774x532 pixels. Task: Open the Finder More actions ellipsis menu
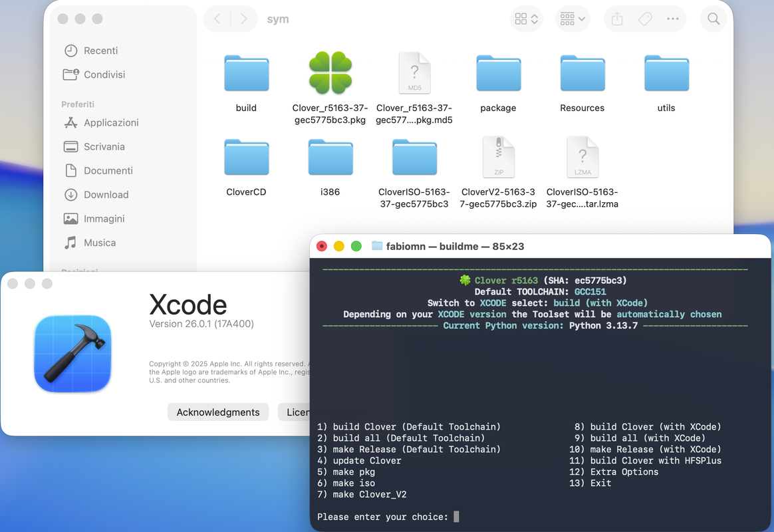[x=673, y=19]
